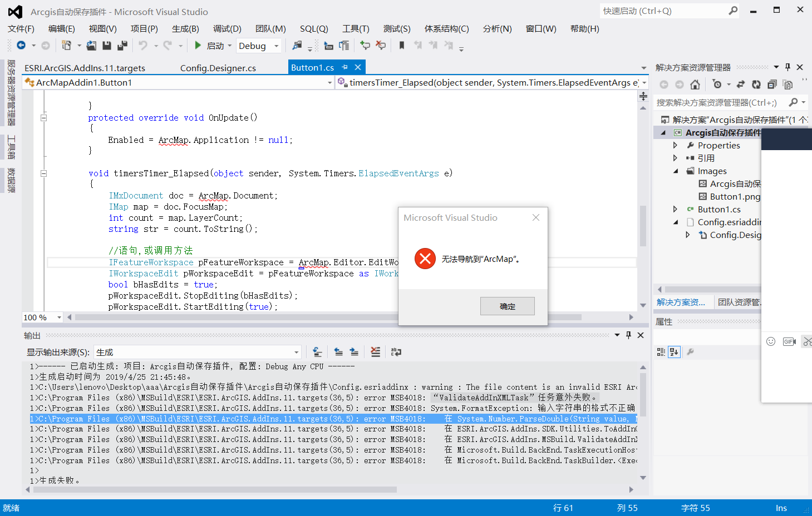Image resolution: width=812 pixels, height=516 pixels.
Task: Open the 启动 button dropdown arrow
Action: (x=229, y=46)
